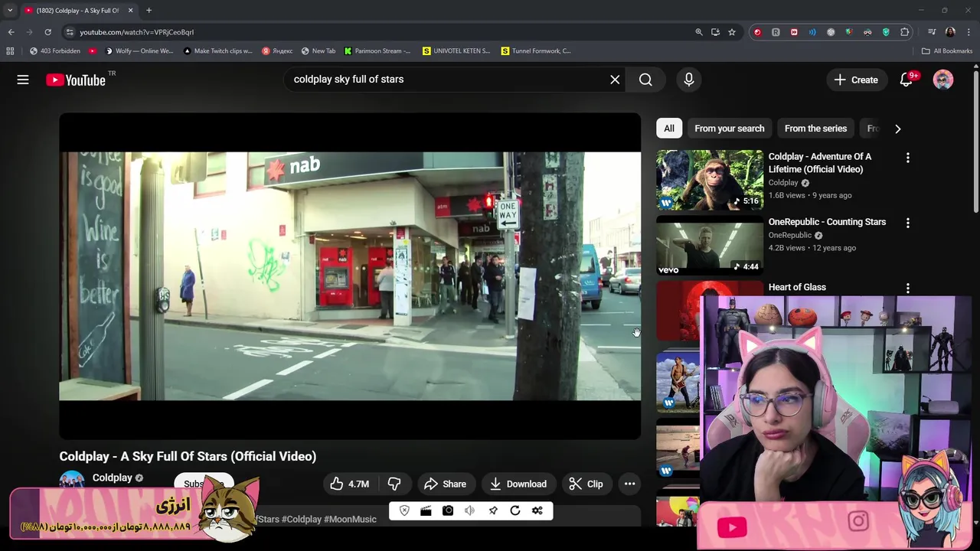This screenshot has width=980, height=551.
Task: Click the zoom magnifier in address bar
Action: pos(698,32)
